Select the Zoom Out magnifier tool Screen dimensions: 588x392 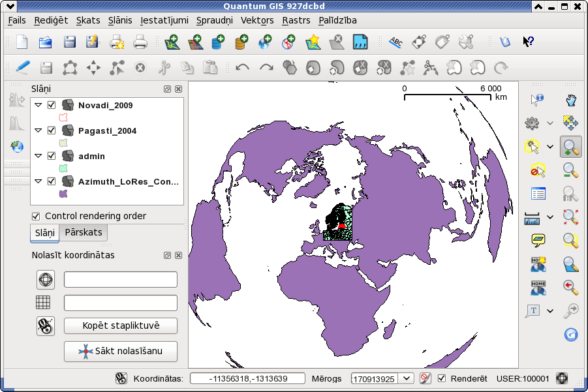coord(571,170)
